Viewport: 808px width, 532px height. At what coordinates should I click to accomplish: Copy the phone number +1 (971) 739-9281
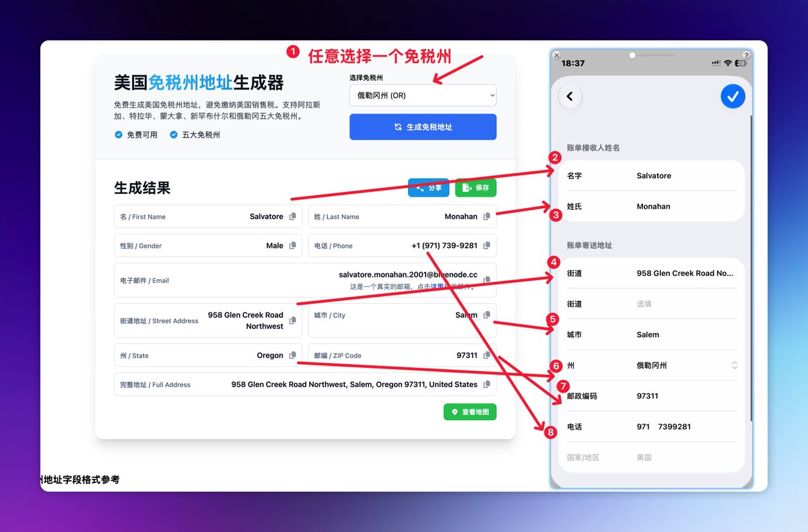pos(487,246)
